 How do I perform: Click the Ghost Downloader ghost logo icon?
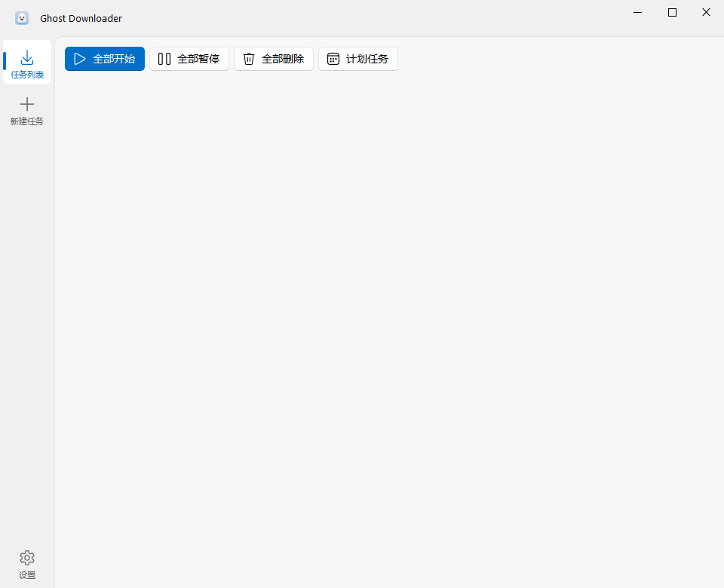point(21,17)
